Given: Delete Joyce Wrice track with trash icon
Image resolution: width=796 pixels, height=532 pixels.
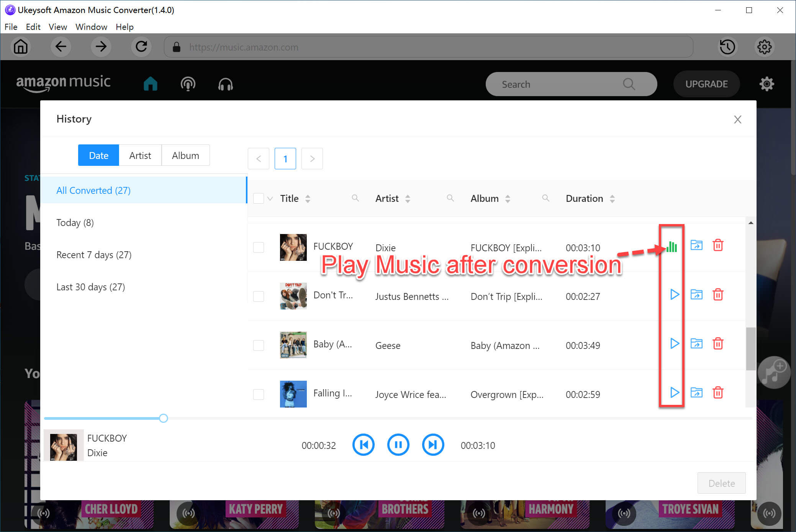Looking at the screenshot, I should coord(718,393).
